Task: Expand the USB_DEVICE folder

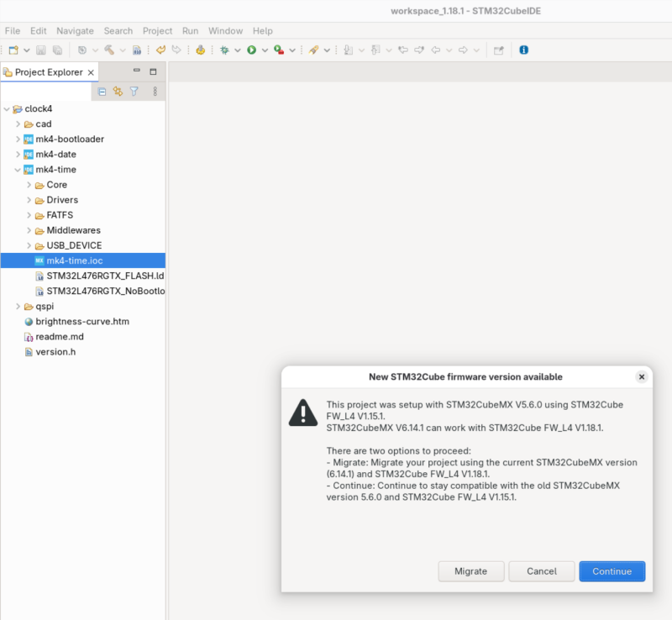Action: 29,245
